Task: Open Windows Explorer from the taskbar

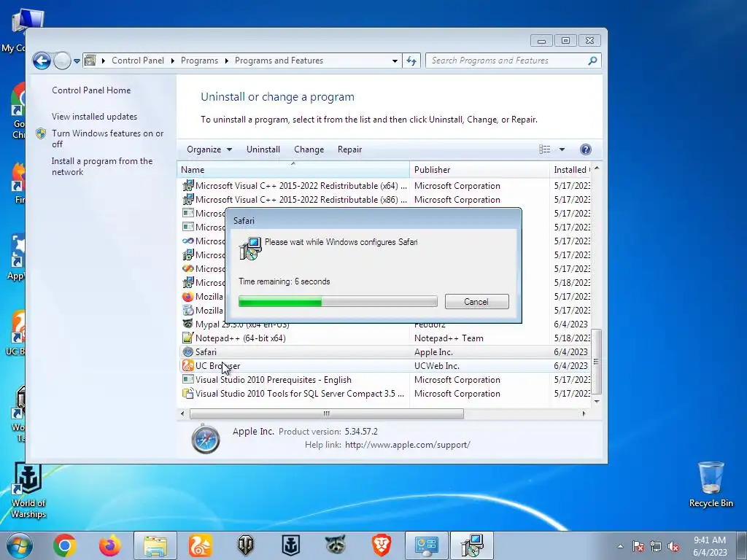Action: click(155, 545)
